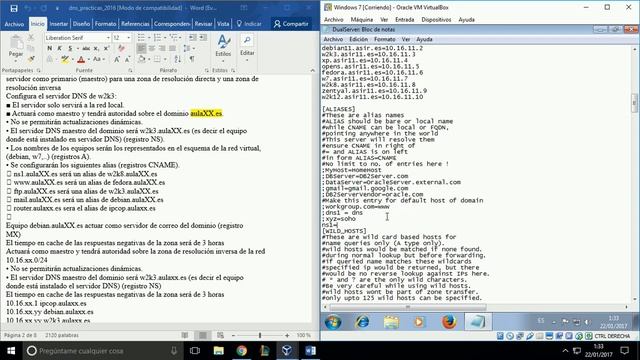Screen dimensions: 640x360
Task: Open Formato menu in Bloc de notas
Action: [384, 40]
